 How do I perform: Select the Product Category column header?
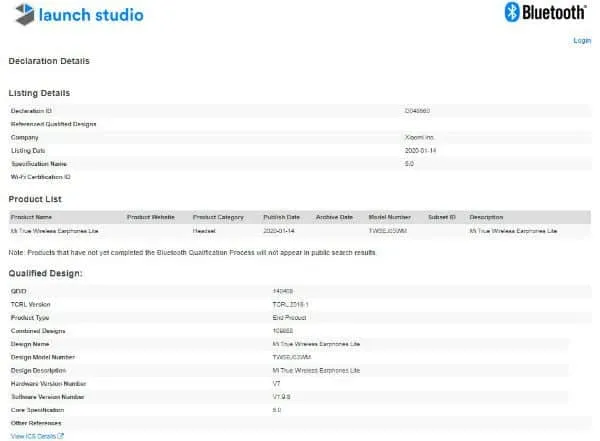click(218, 217)
